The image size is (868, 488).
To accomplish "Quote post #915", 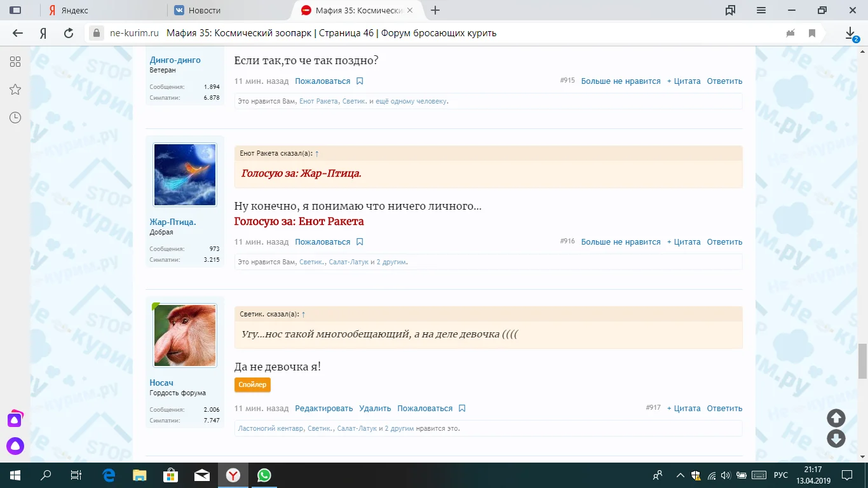I will [x=684, y=81].
